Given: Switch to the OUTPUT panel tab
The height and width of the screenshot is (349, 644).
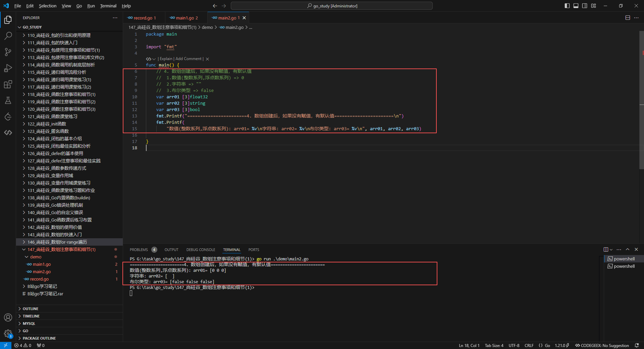Looking at the screenshot, I should coord(171,250).
